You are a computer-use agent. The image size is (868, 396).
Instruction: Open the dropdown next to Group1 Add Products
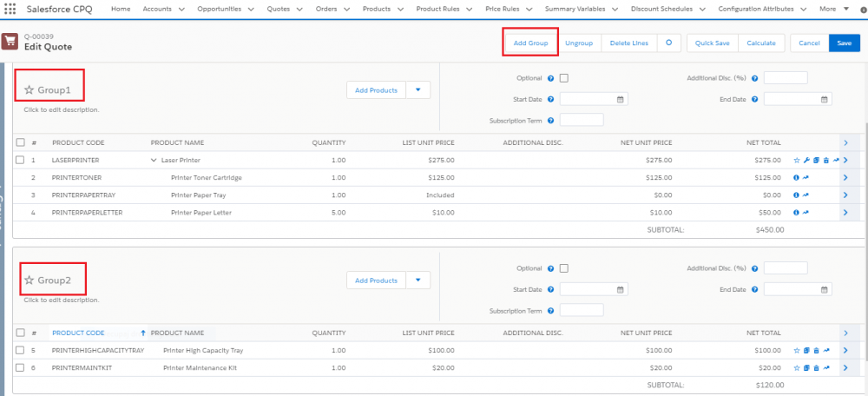coord(418,90)
